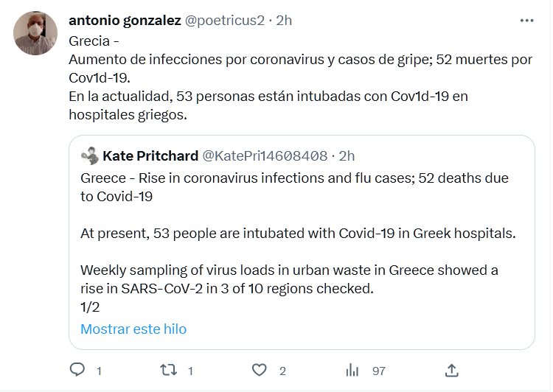The height and width of the screenshot is (392, 553).
Task: Open Kate Pritchard's display name
Action: [x=150, y=155]
